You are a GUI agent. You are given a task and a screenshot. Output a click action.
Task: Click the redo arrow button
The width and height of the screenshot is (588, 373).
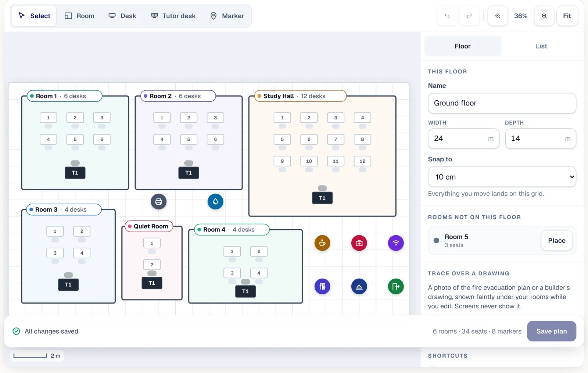pyautogui.click(x=469, y=16)
